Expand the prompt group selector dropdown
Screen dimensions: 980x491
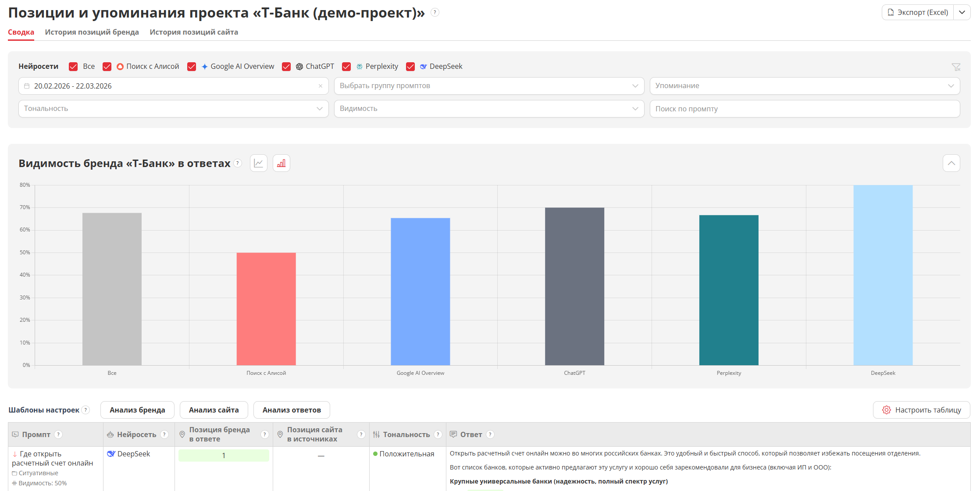click(x=488, y=86)
